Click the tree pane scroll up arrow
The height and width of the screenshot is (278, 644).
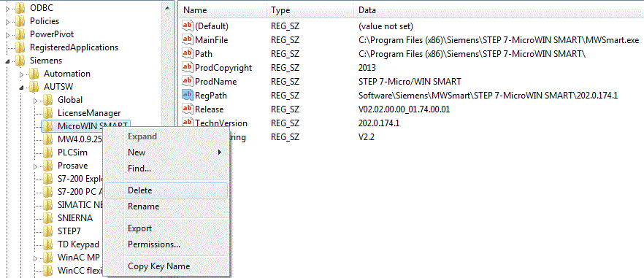tap(166, 8)
